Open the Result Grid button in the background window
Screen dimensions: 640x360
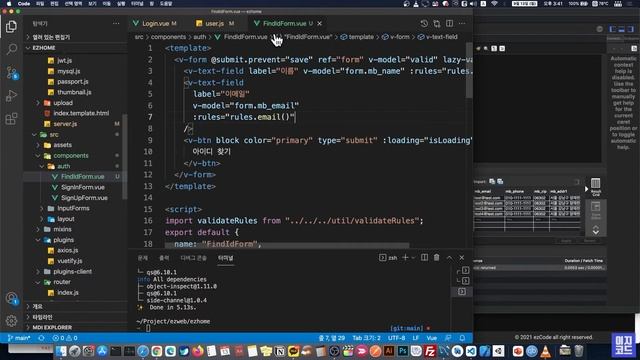[x=596, y=187]
